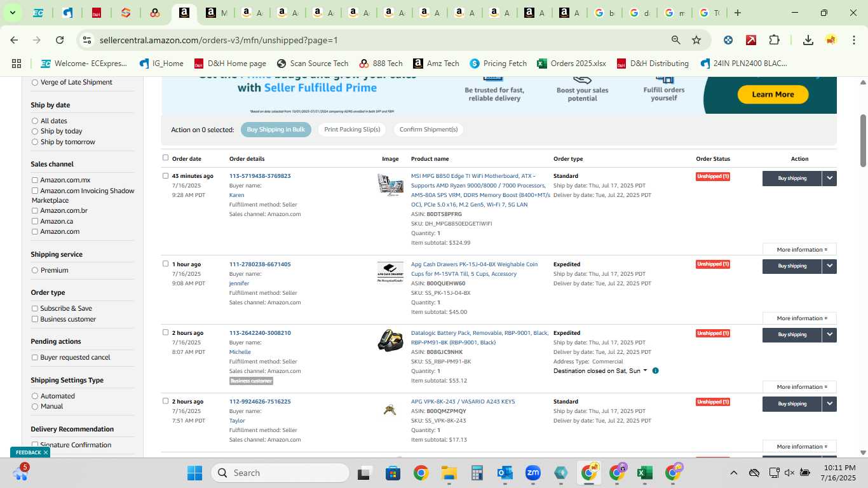
Task: Check the Business customer order type
Action: [35, 320]
